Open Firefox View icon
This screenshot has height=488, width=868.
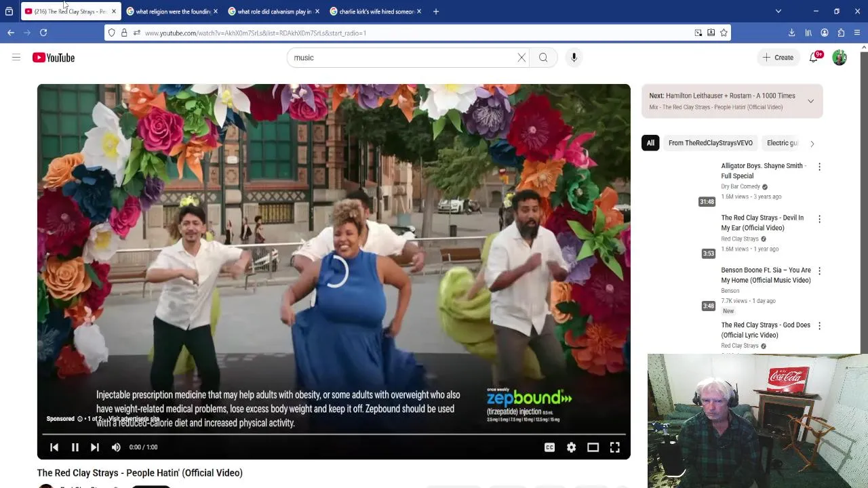9,12
